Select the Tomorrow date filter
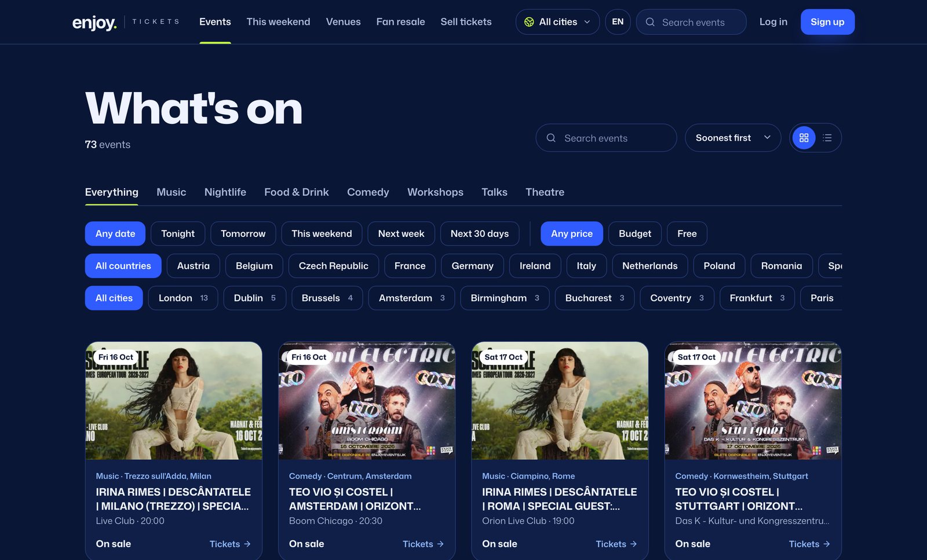 243,233
